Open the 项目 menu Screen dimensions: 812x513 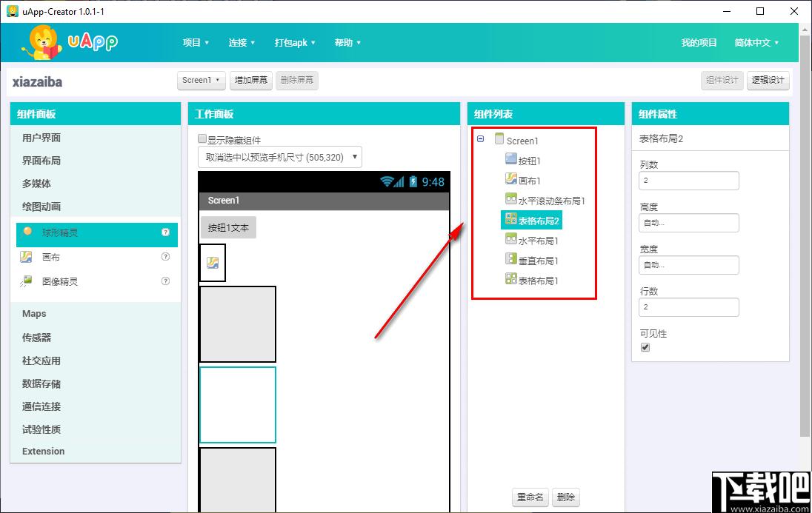pos(196,42)
